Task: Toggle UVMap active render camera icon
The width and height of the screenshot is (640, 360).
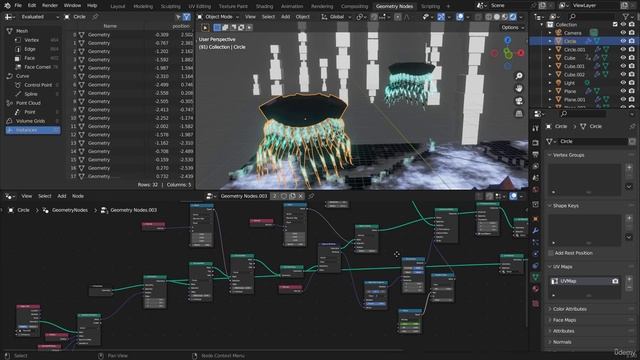Action: click(615, 281)
